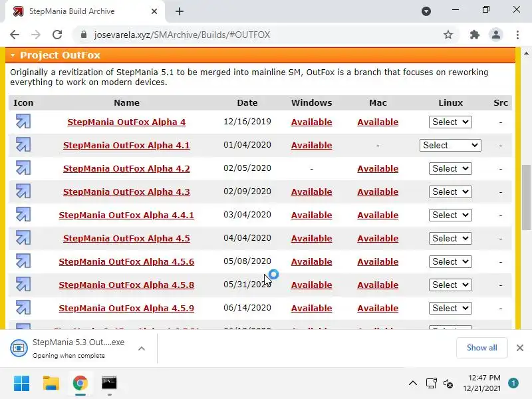Click the muted volume tray icon
532x399 pixels.
click(448, 384)
